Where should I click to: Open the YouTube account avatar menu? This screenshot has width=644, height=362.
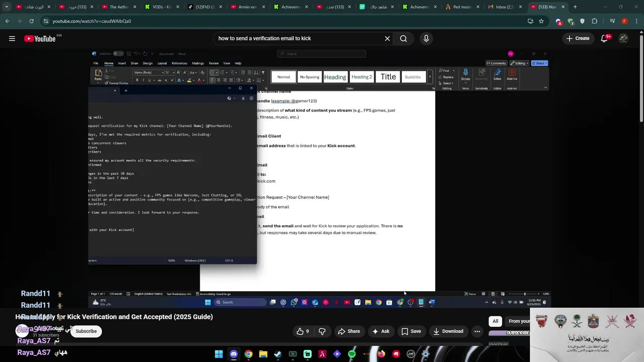point(623,38)
